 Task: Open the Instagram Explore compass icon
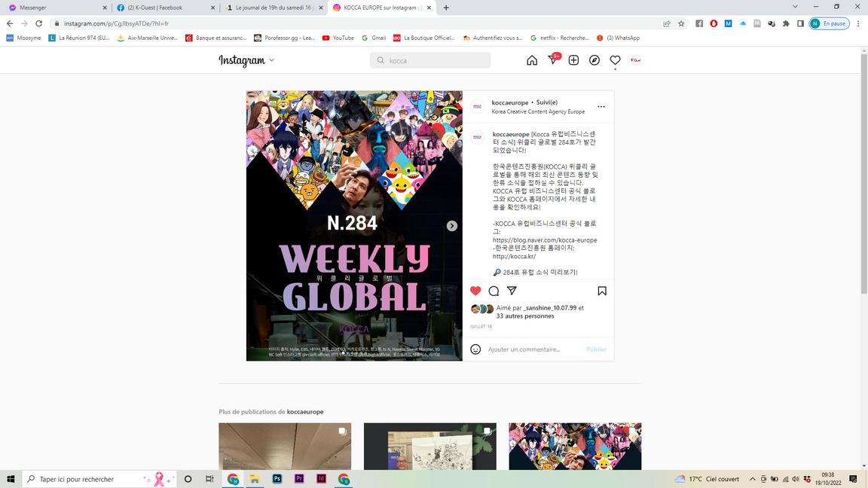594,60
